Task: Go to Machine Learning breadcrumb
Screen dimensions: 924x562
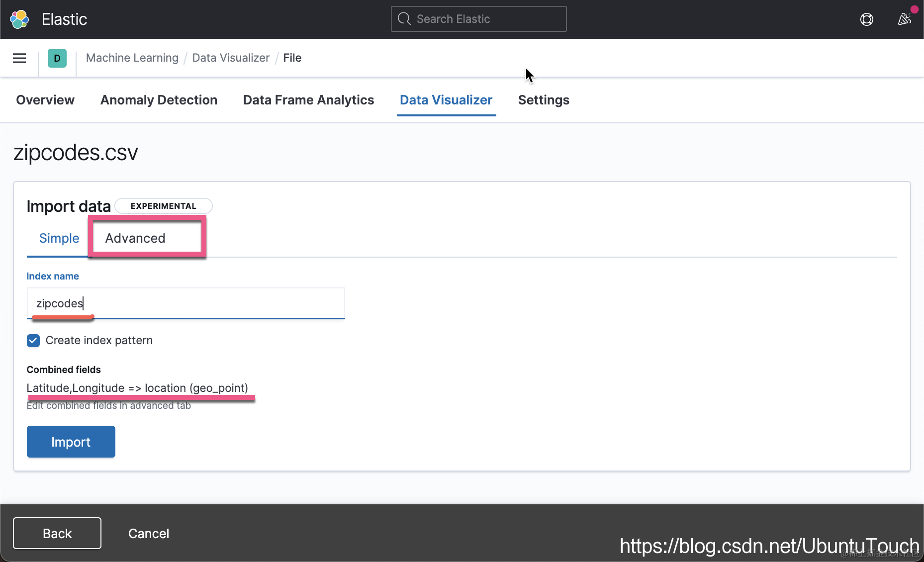Action: (132, 58)
